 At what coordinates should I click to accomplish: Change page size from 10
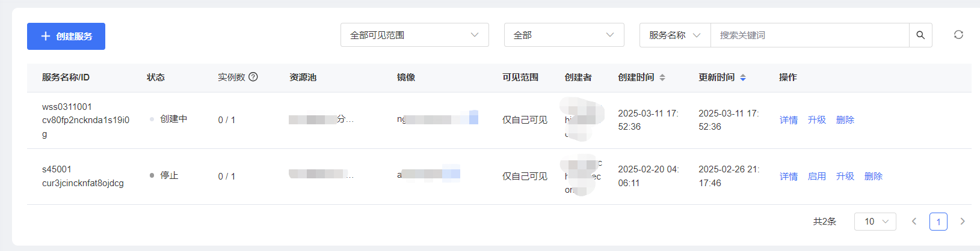tap(875, 222)
